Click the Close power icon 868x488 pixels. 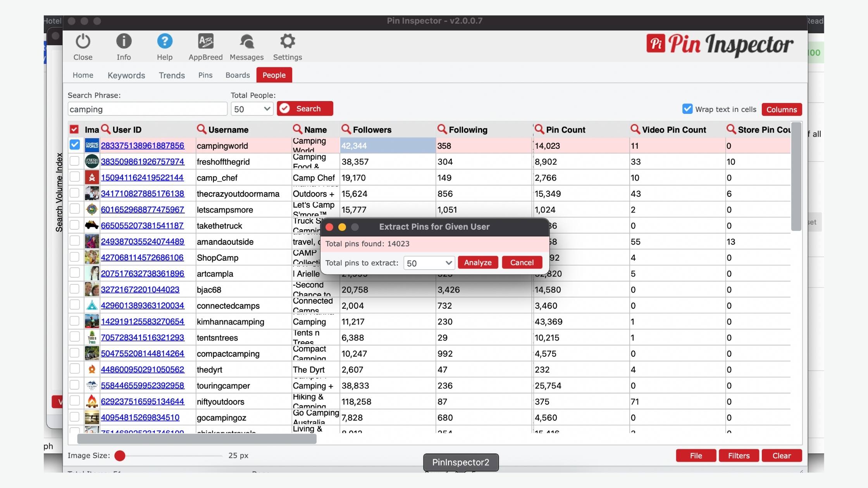(83, 41)
